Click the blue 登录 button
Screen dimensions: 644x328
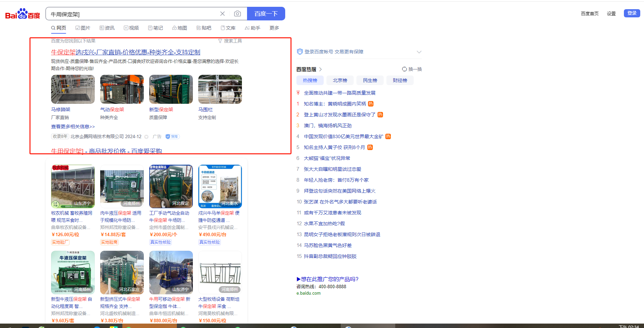pos(632,13)
